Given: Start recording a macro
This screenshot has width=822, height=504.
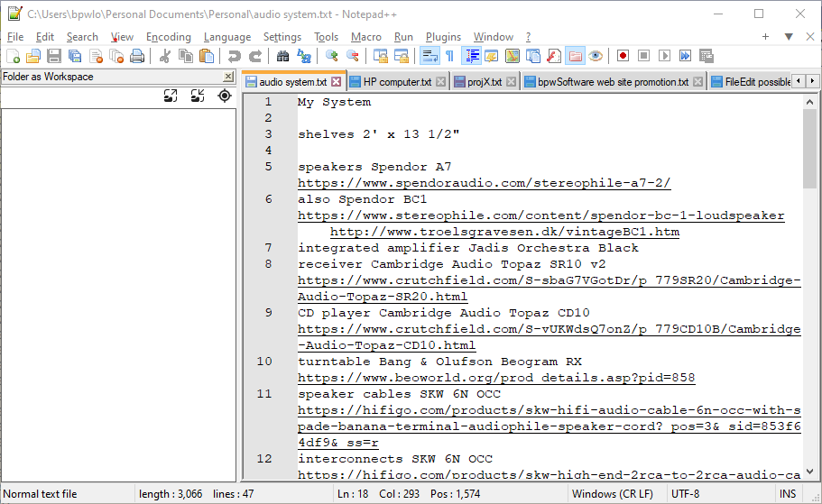Looking at the screenshot, I should tap(623, 56).
